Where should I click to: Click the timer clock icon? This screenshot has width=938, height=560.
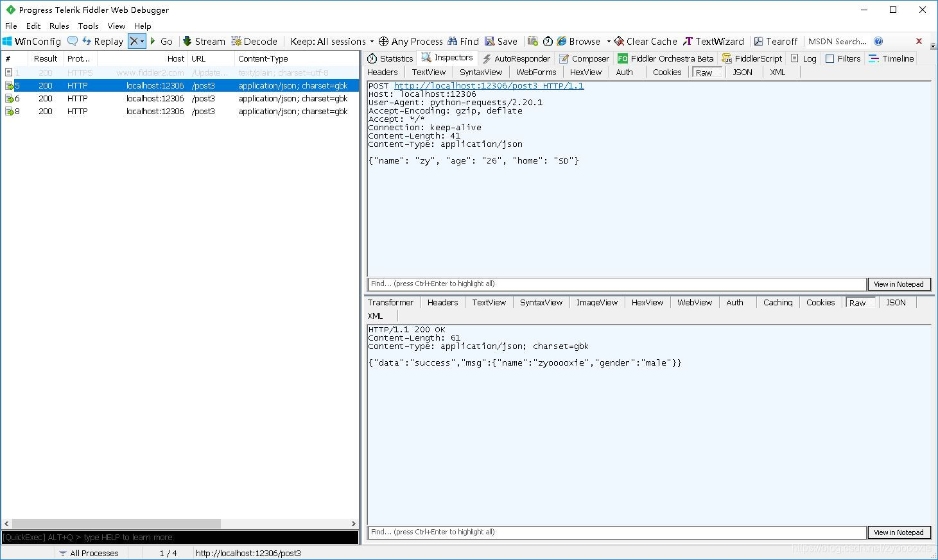(548, 41)
